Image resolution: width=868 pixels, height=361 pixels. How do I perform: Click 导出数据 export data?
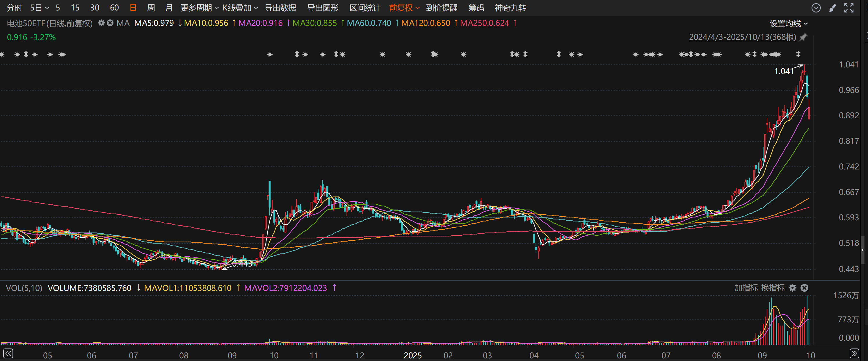click(280, 8)
